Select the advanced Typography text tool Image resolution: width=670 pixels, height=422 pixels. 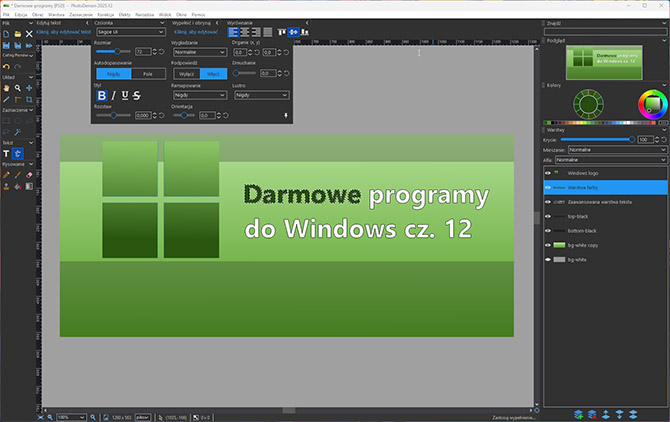[x=18, y=153]
